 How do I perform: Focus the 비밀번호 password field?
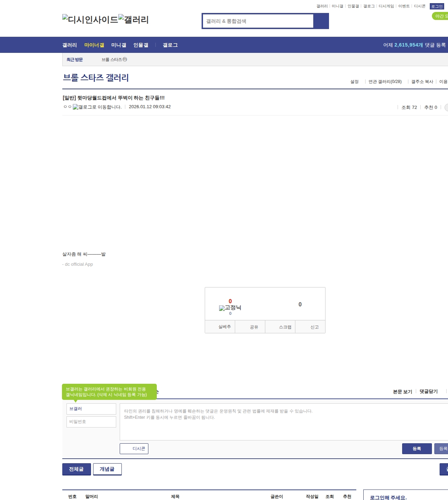91,422
